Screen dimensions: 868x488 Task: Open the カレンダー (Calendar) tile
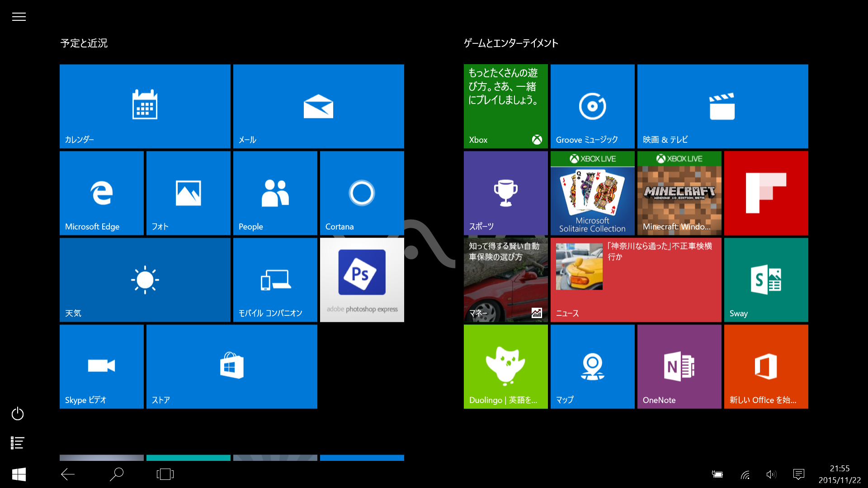click(x=145, y=106)
